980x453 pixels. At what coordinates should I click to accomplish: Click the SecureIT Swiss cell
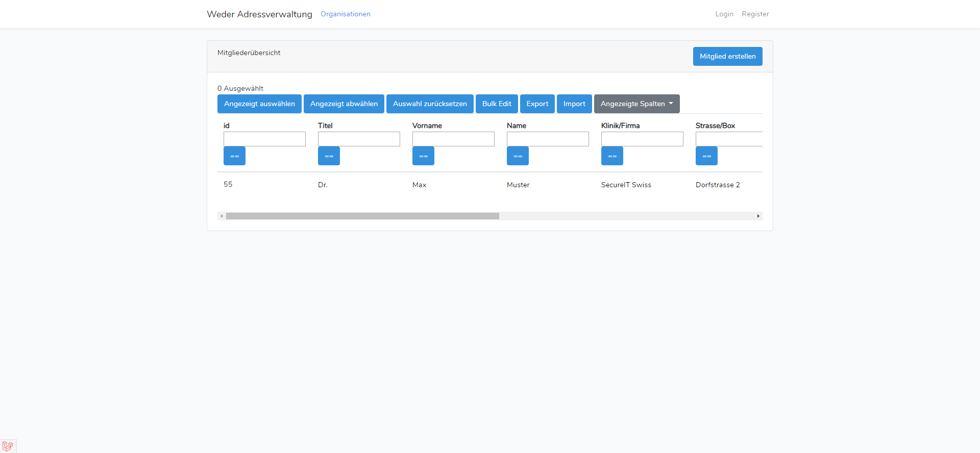(626, 185)
